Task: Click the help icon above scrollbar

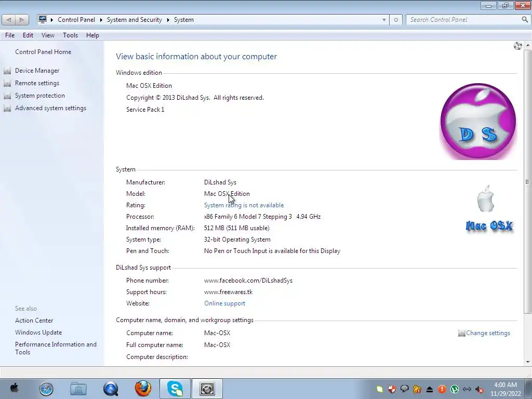Action: (518, 46)
